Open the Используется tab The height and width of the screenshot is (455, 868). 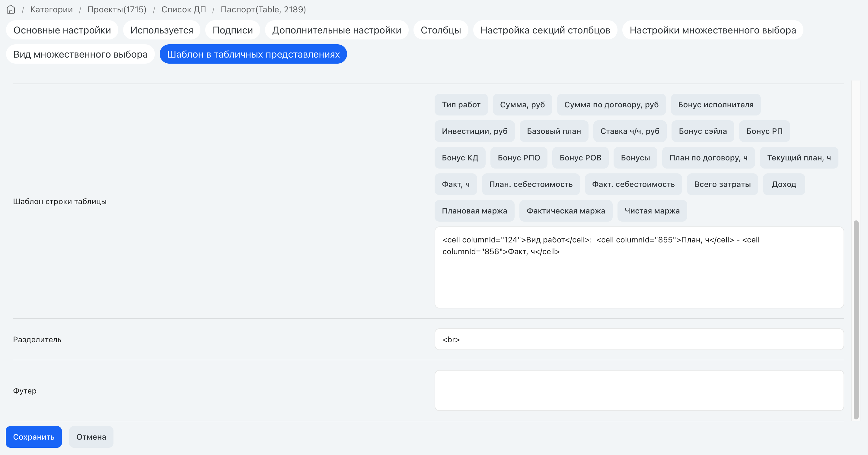point(162,30)
